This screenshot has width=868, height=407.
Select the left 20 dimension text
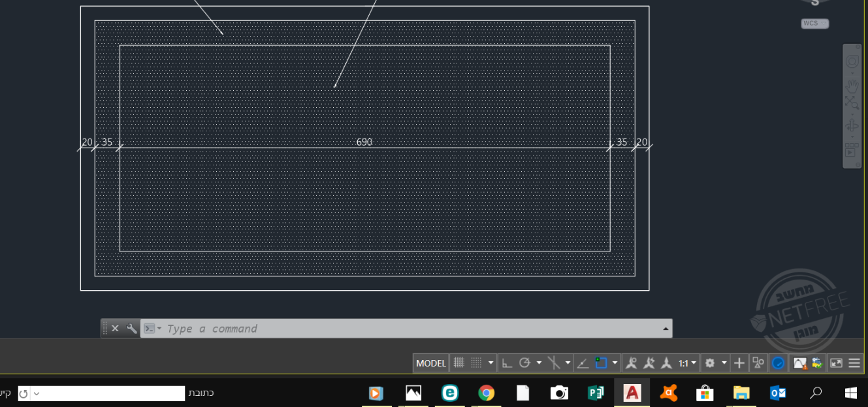[87, 142]
